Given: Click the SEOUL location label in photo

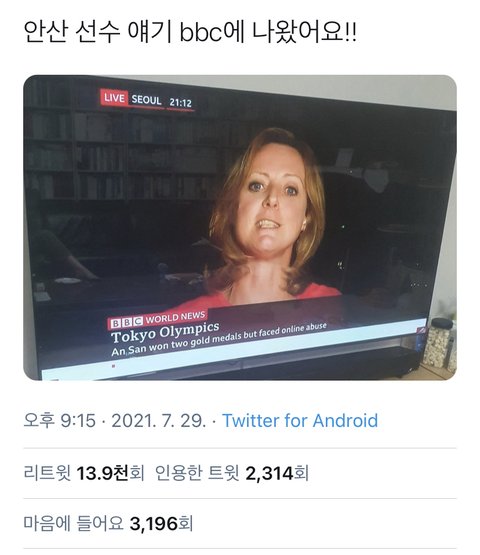Looking at the screenshot, I should 146,100.
